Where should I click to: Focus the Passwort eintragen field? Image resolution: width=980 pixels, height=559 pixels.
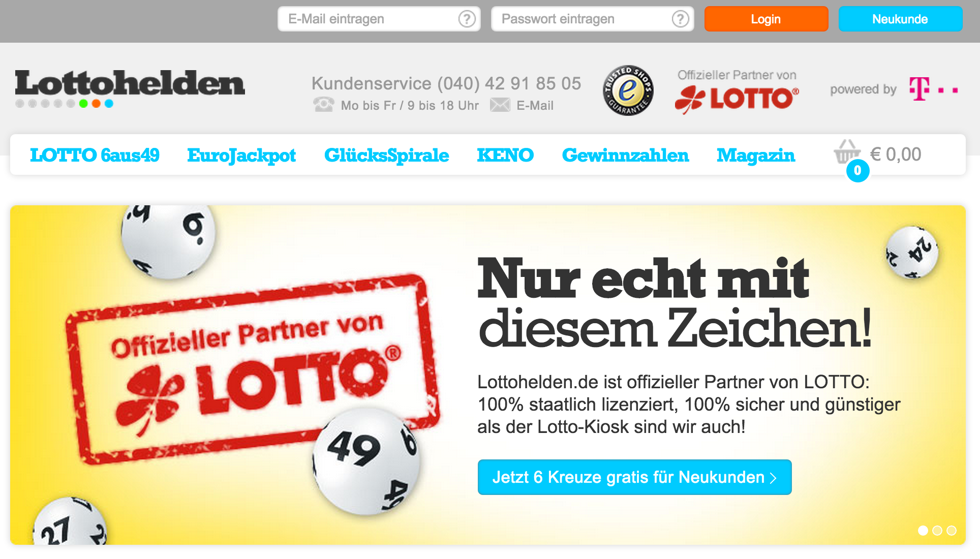(592, 19)
